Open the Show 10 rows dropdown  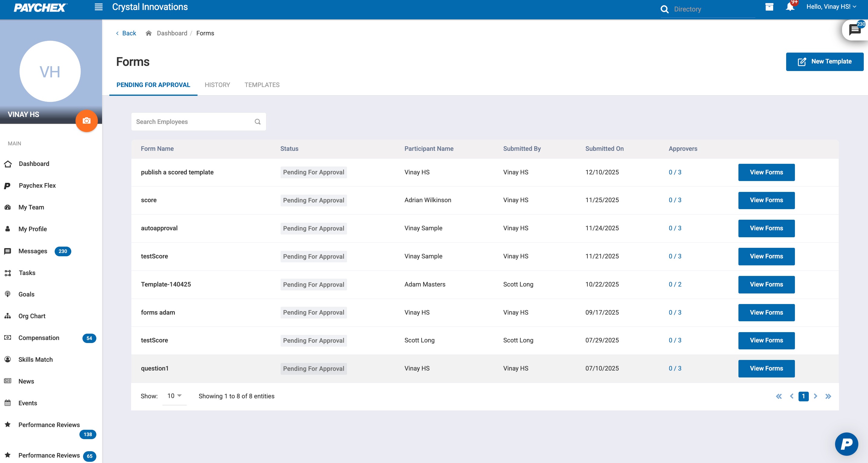pos(174,396)
